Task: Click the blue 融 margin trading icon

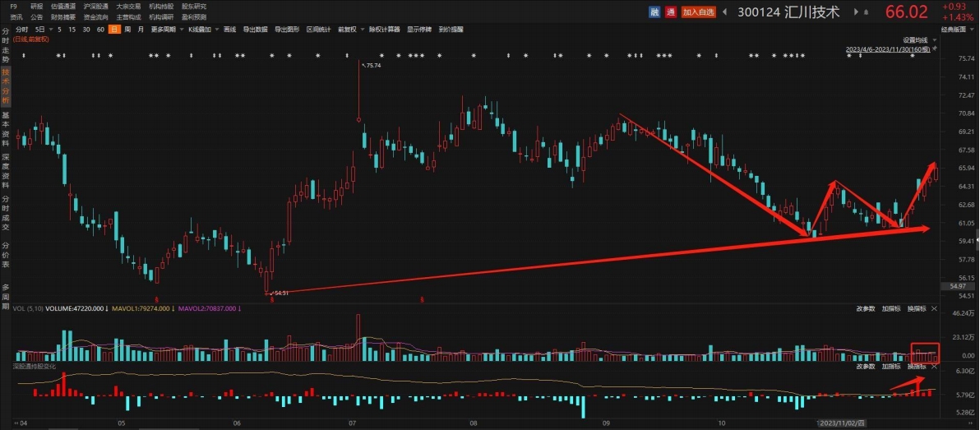Action: click(654, 12)
